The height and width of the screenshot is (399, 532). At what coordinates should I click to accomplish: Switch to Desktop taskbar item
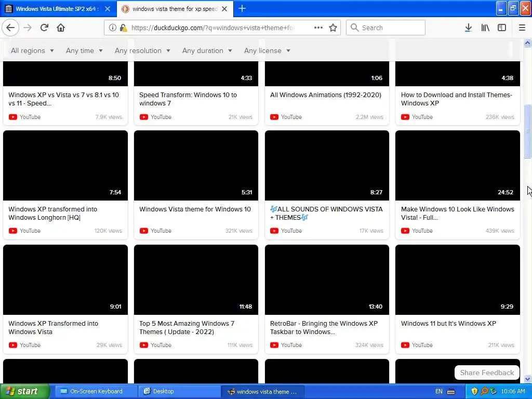(180, 391)
